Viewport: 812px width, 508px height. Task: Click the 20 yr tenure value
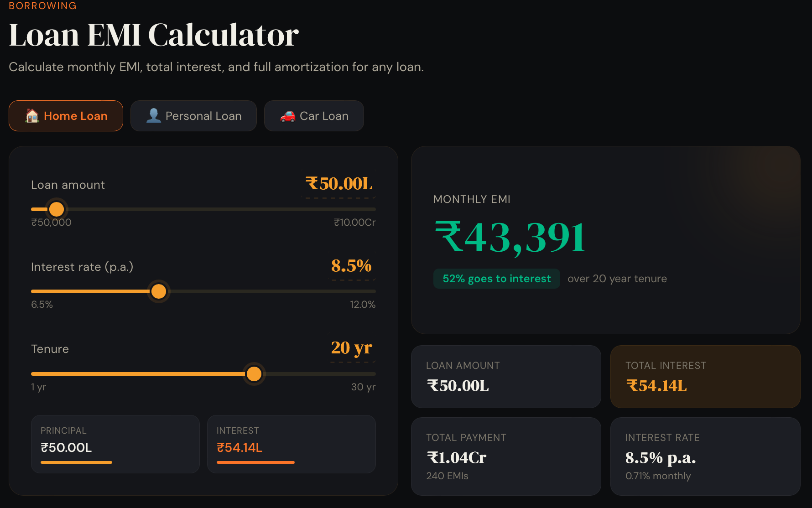(352, 348)
